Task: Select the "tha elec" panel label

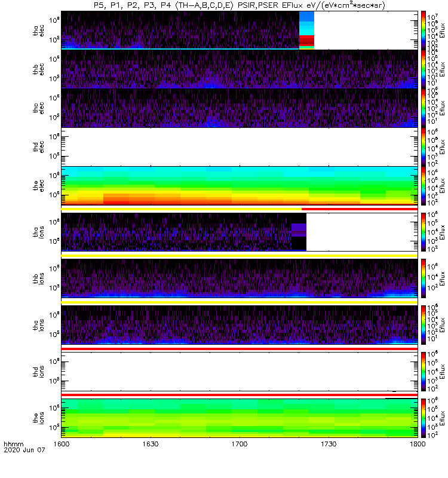Action: pos(38,30)
